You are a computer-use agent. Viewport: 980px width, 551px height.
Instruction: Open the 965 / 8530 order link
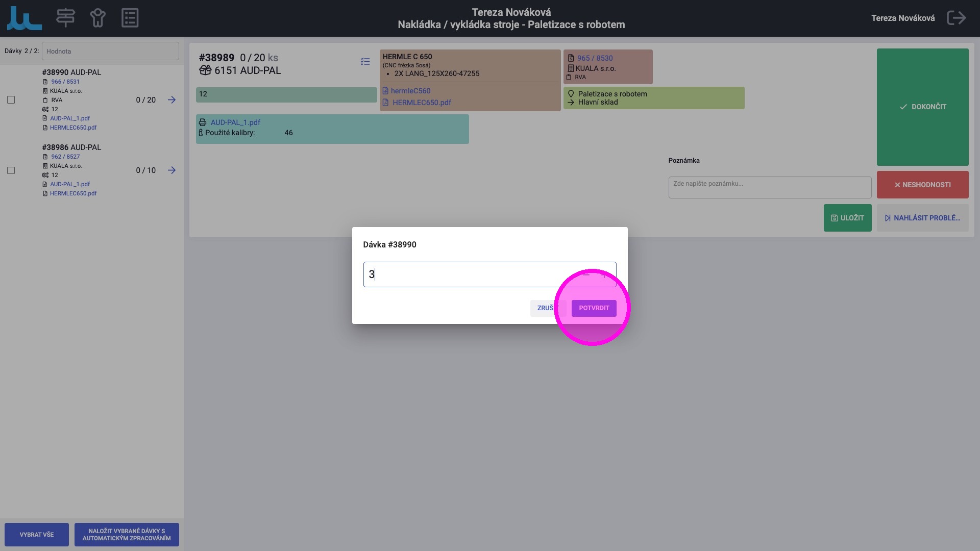595,58
